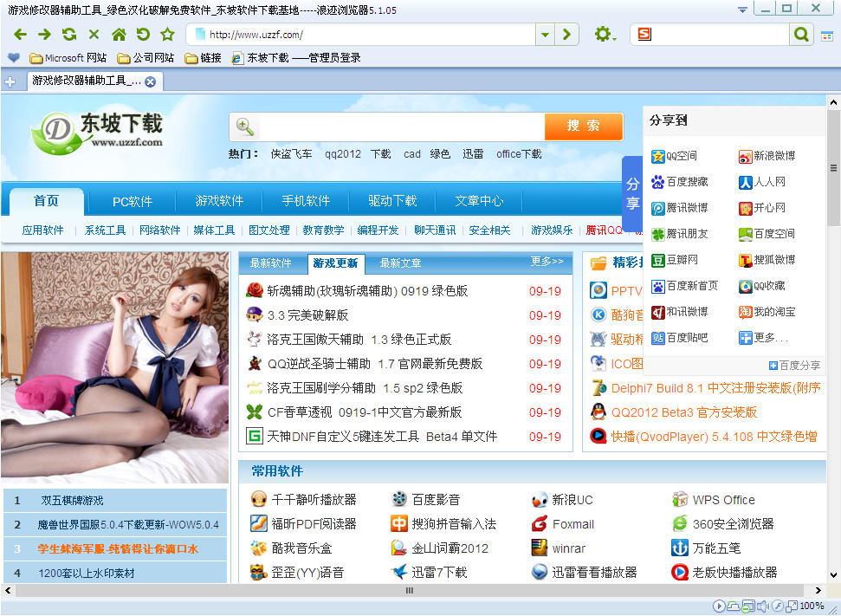The height and width of the screenshot is (616, 841).
Task: Open the title bar dropdown menu arrow
Action: 742,10
